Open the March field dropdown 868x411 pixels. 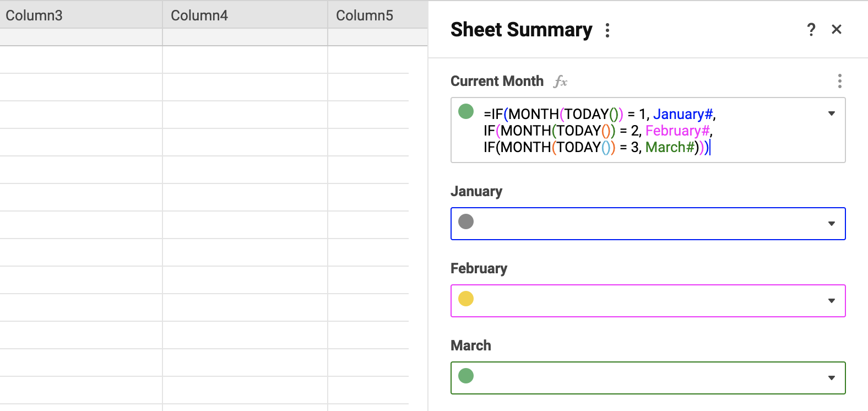pos(832,378)
